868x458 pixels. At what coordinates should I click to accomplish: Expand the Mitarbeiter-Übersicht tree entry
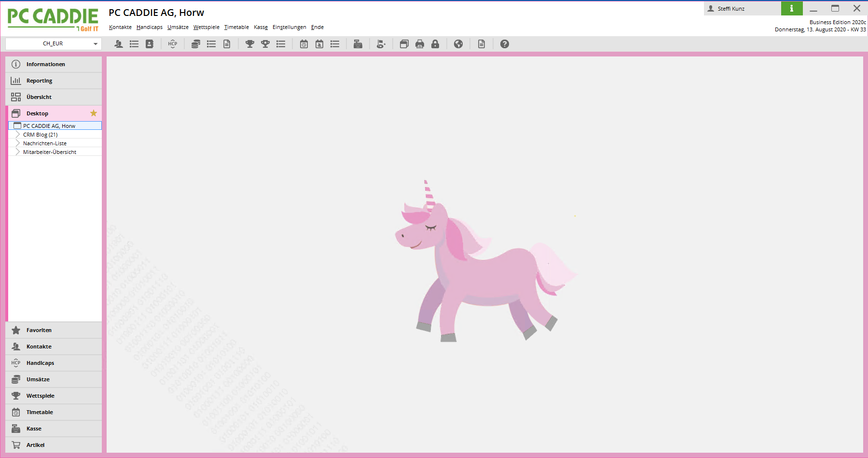(18, 152)
